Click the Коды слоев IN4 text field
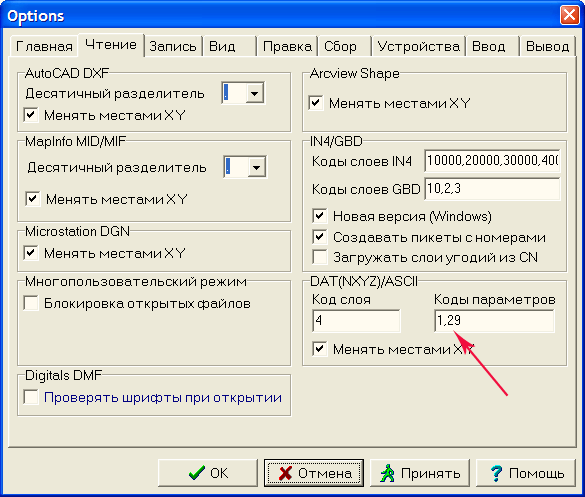Screen dimensions: 585x497 point(492,161)
